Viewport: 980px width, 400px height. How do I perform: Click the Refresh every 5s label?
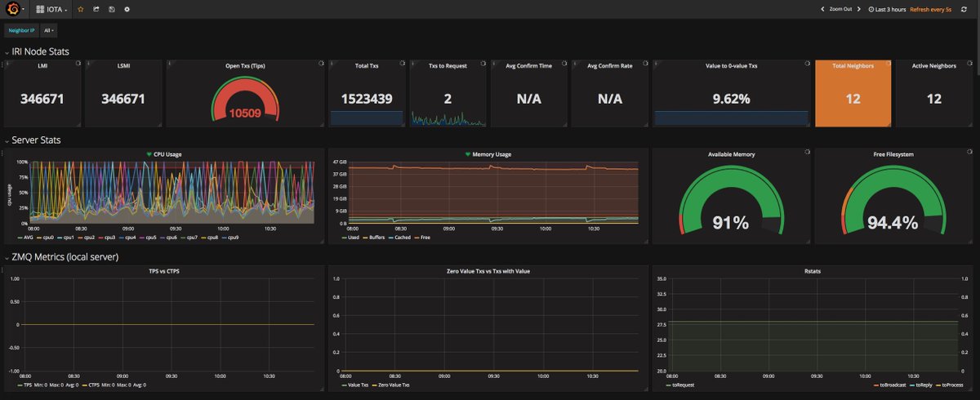point(930,9)
